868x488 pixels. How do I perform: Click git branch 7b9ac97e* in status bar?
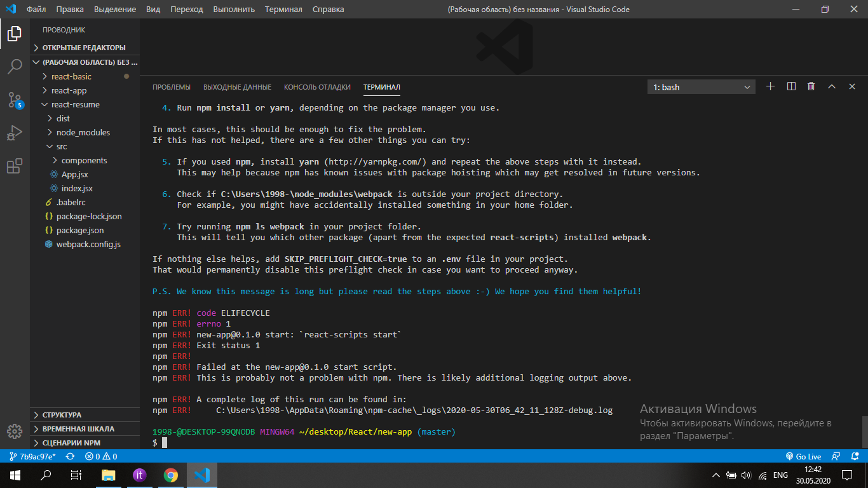click(x=32, y=456)
